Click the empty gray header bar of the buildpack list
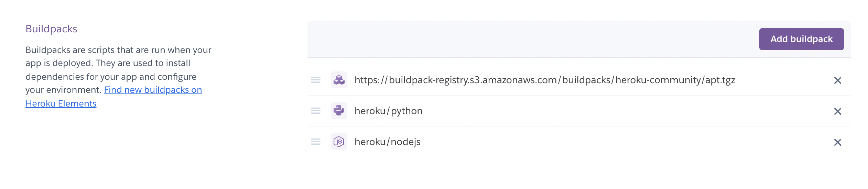This screenshot has width=868, height=189. click(x=530, y=39)
